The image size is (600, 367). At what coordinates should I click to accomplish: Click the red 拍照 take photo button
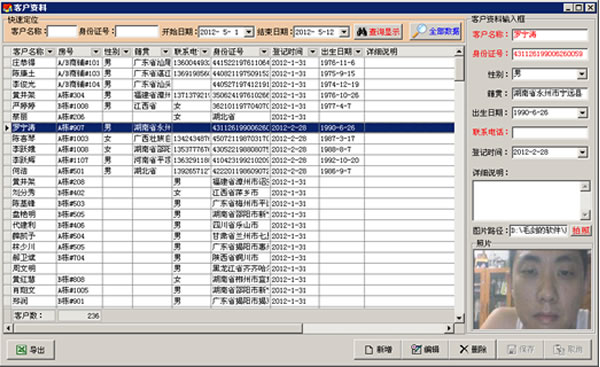[580, 230]
